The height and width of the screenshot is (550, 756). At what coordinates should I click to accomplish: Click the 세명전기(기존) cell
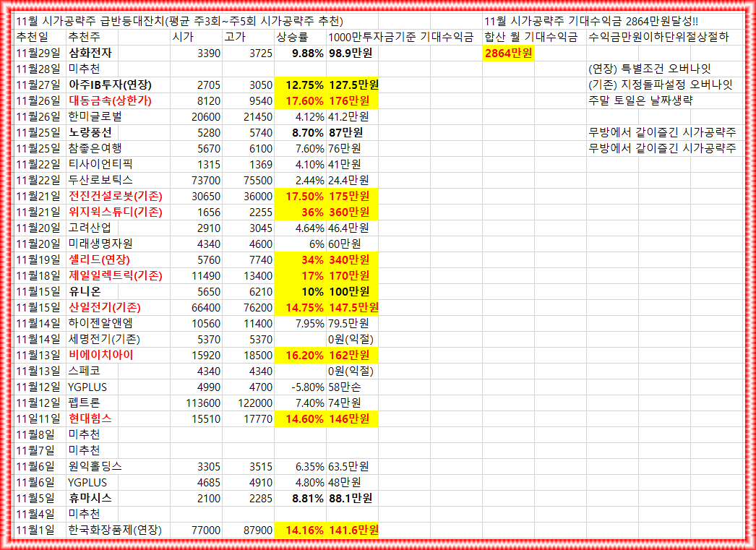(x=118, y=340)
